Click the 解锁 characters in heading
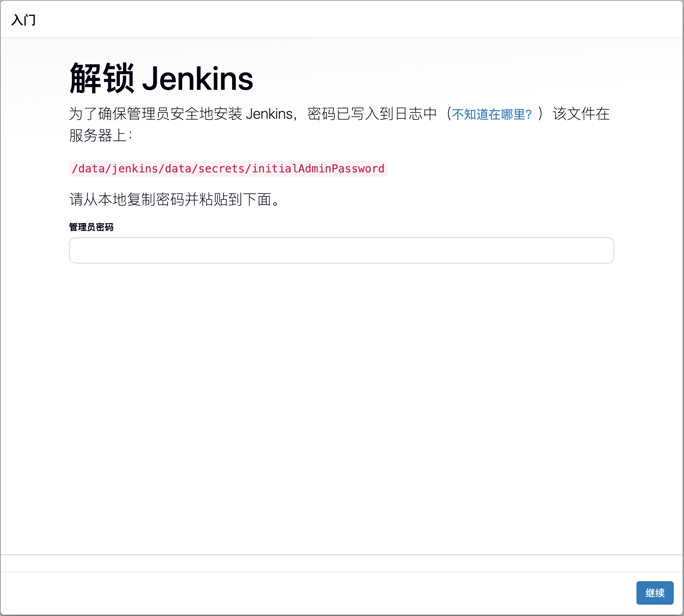 [102, 78]
